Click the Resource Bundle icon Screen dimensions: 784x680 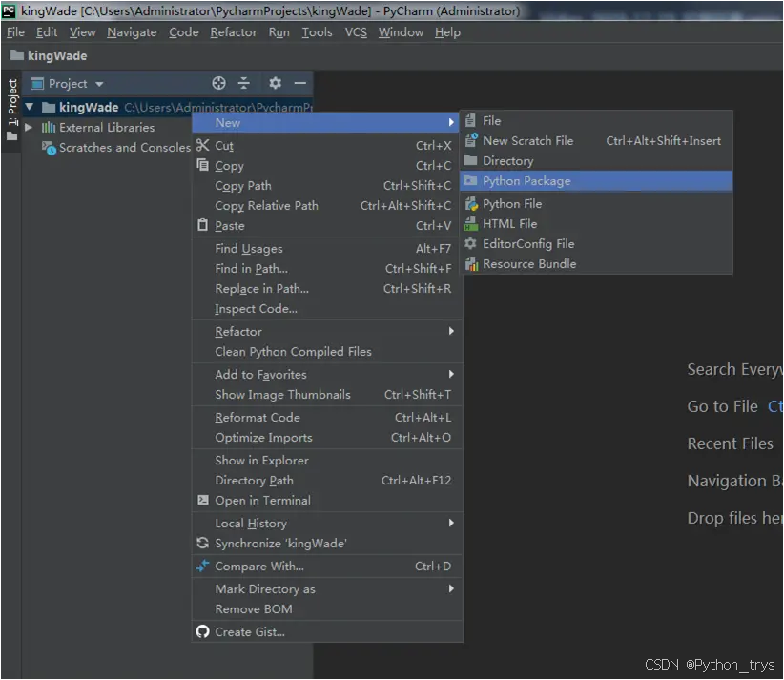point(471,263)
